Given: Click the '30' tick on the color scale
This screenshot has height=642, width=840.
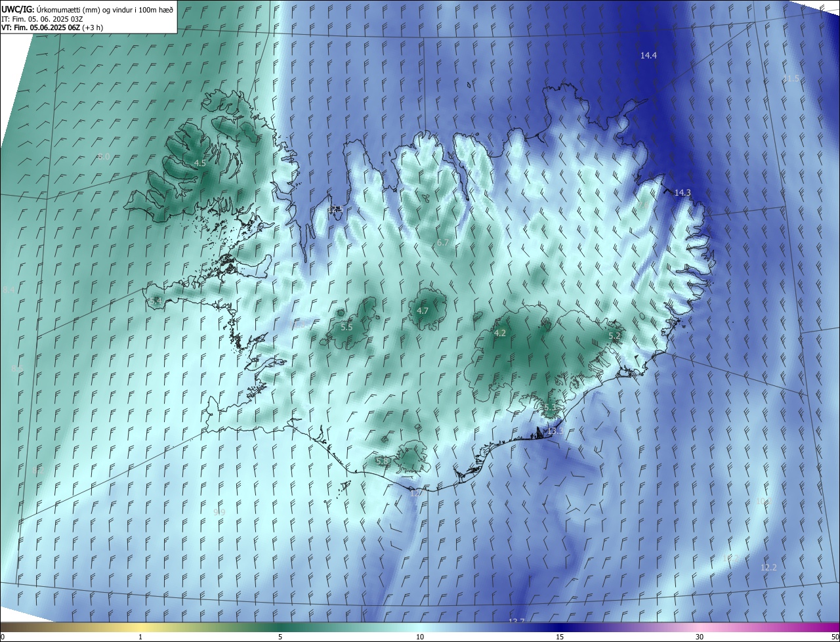Looking at the screenshot, I should [700, 637].
